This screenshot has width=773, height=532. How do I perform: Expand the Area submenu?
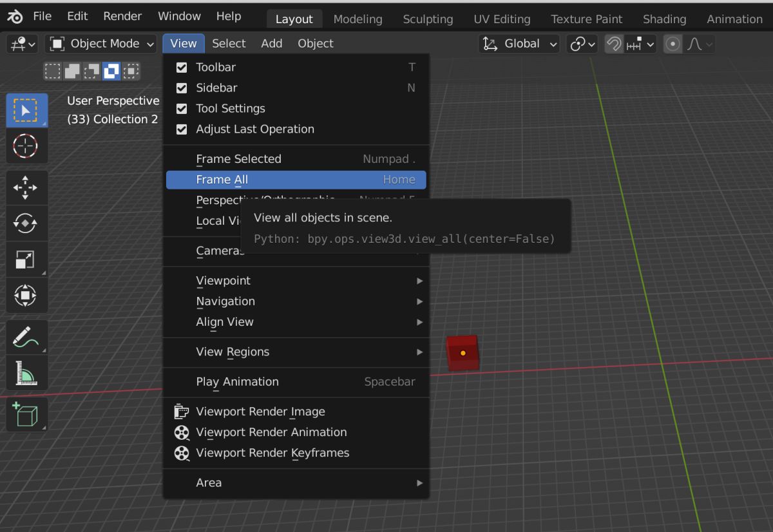(x=296, y=482)
